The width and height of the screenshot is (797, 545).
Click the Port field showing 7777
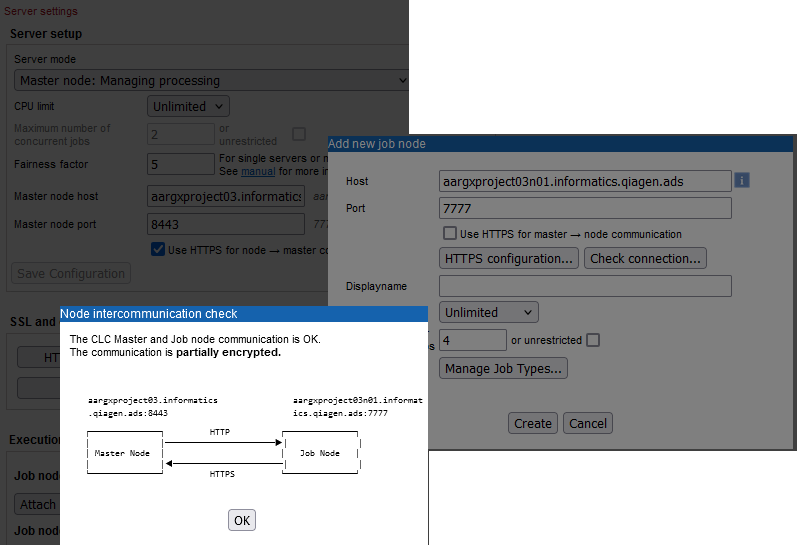tap(585, 208)
